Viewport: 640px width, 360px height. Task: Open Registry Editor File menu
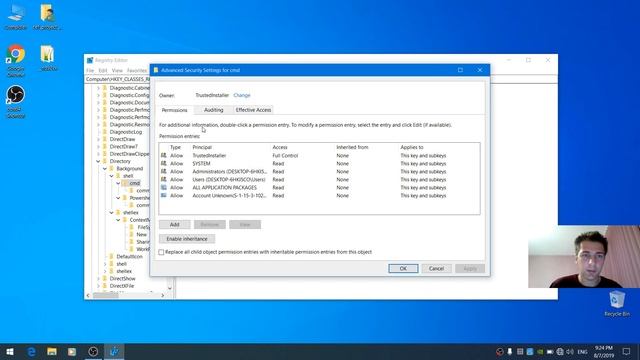[90, 71]
